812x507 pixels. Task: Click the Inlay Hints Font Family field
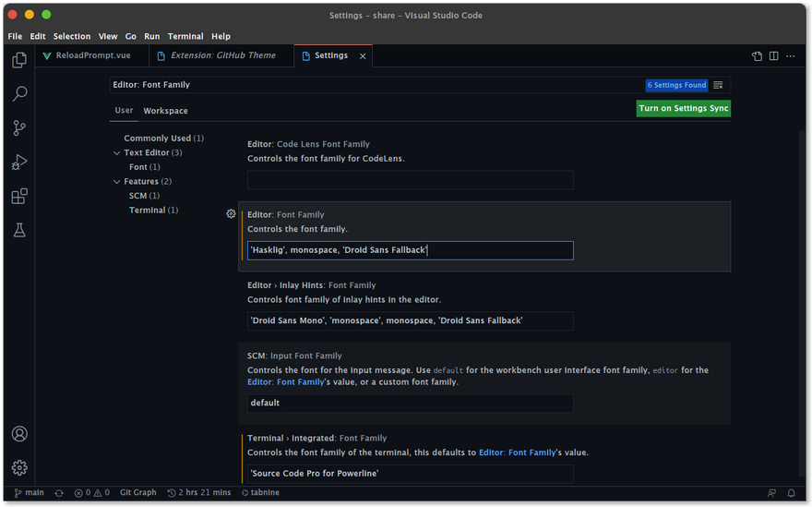tap(410, 320)
